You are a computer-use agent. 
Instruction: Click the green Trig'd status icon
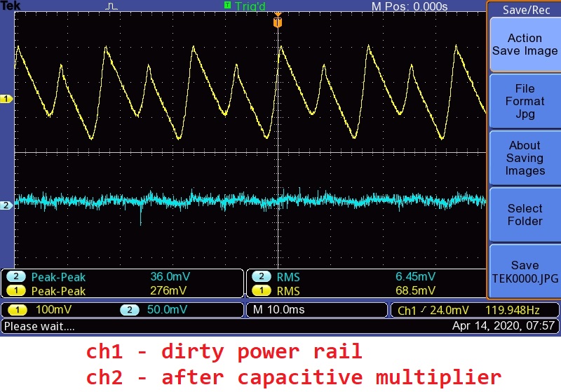(x=227, y=5)
